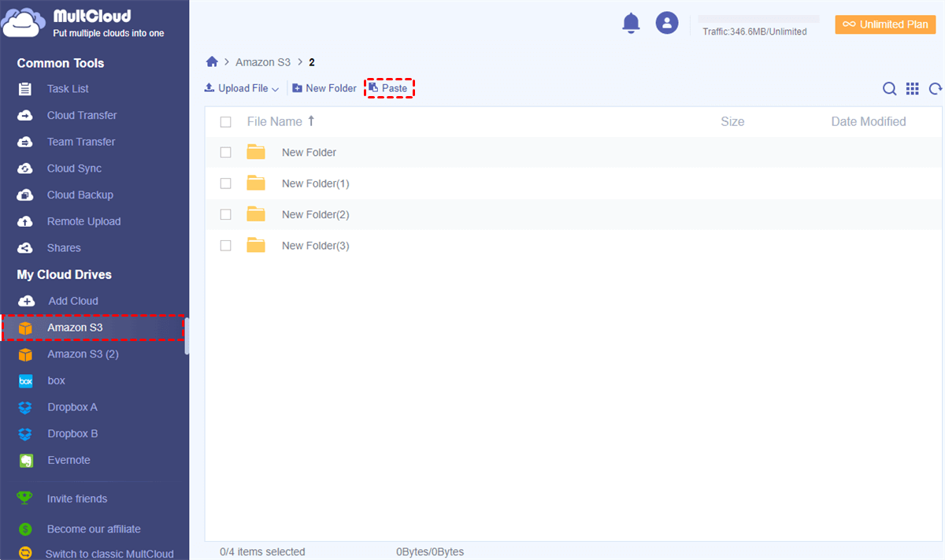Click the Evernote elephant icon
The image size is (945, 560).
pyautogui.click(x=26, y=461)
